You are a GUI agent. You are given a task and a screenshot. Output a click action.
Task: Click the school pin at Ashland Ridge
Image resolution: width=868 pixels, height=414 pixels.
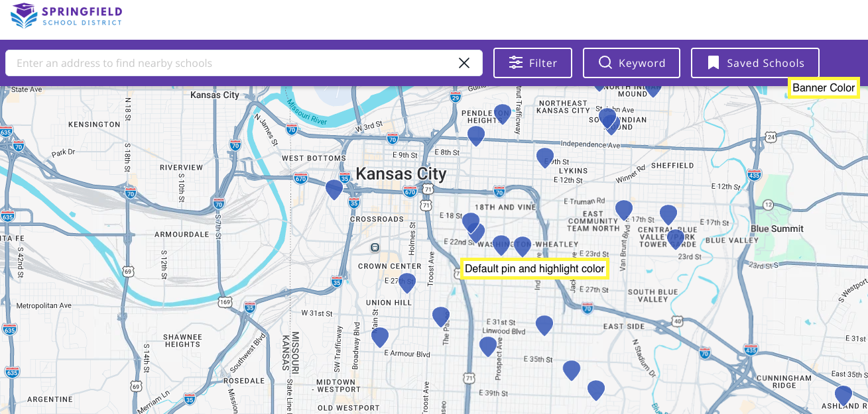(x=843, y=395)
